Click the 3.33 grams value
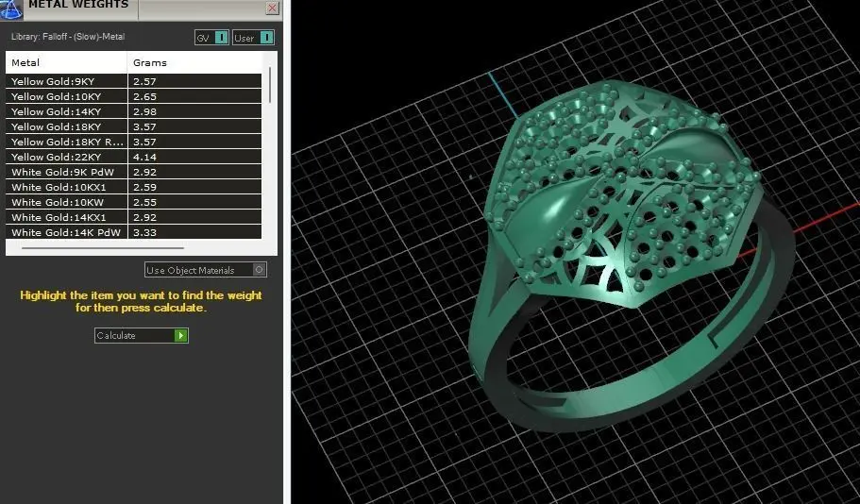This screenshot has height=504, width=860. tap(144, 232)
